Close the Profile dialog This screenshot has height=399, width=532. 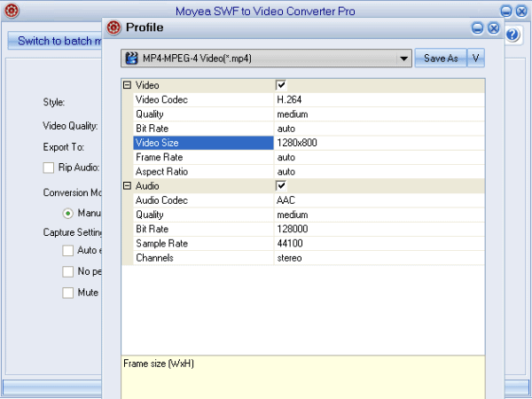point(494,28)
